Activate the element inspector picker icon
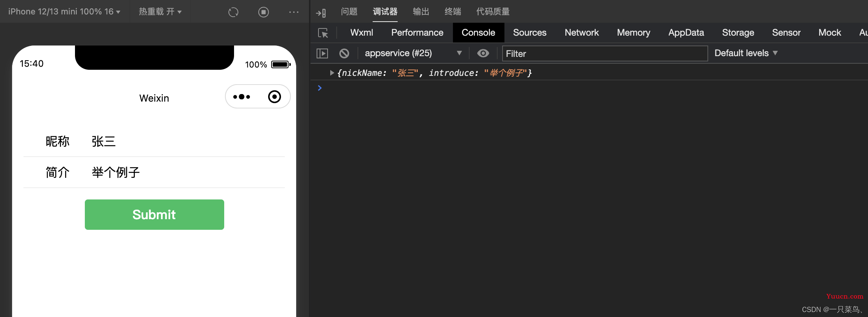Screen dimensions: 868x317 pyautogui.click(x=323, y=33)
